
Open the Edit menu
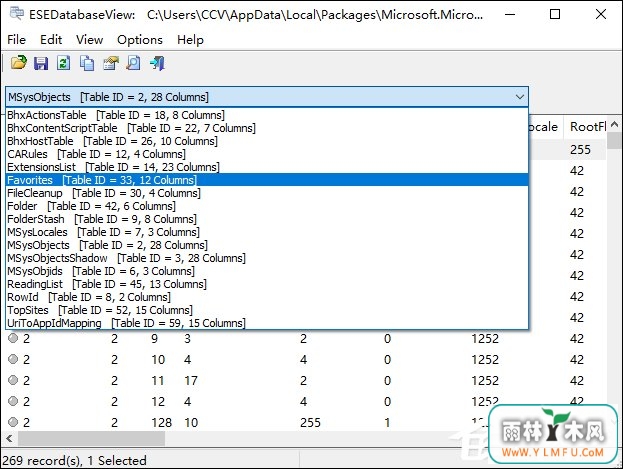[x=51, y=40]
